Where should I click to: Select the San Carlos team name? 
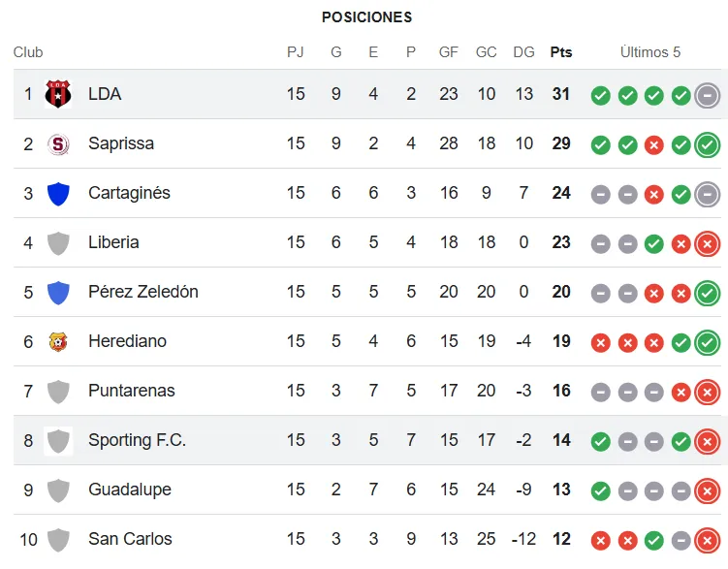click(130, 539)
